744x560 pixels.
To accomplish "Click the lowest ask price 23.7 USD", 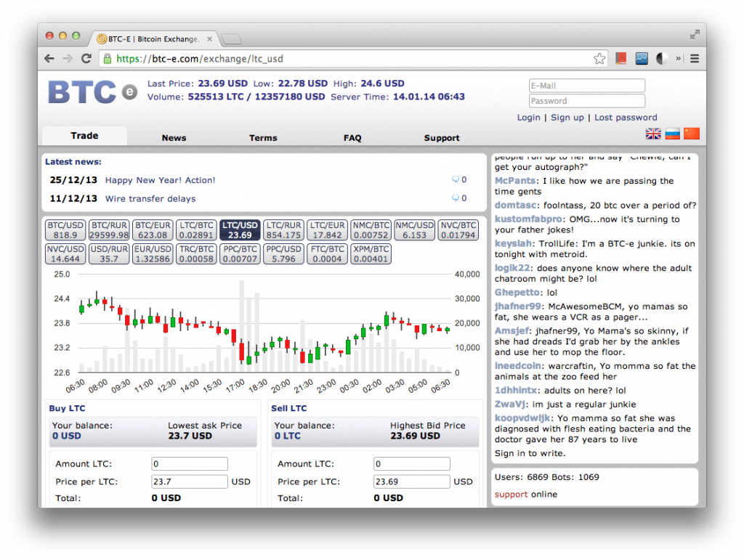I will (190, 436).
